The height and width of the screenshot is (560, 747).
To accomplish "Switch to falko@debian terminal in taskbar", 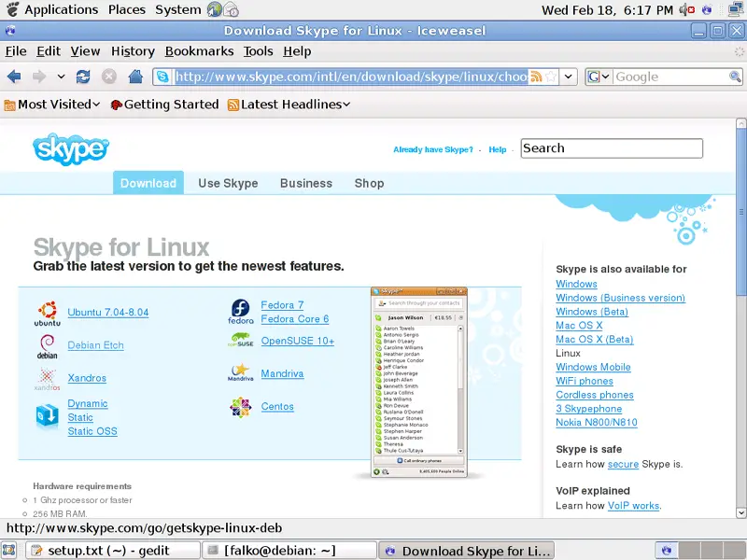I will point(289,551).
